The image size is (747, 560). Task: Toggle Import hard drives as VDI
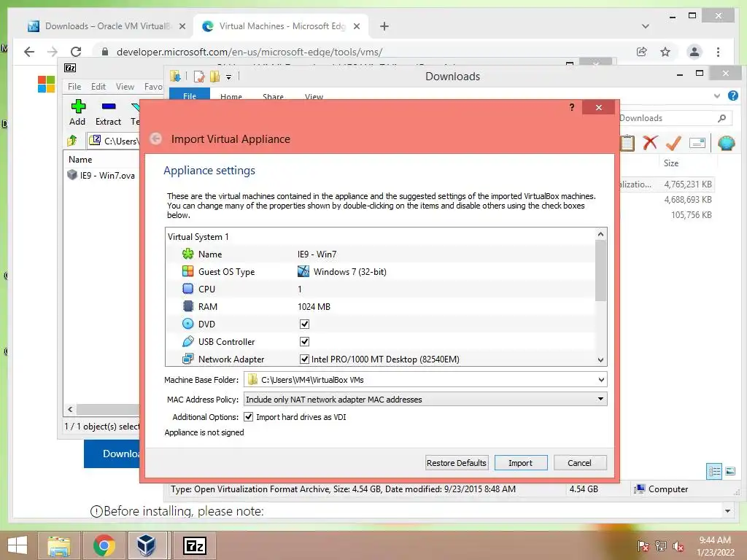tap(248, 416)
